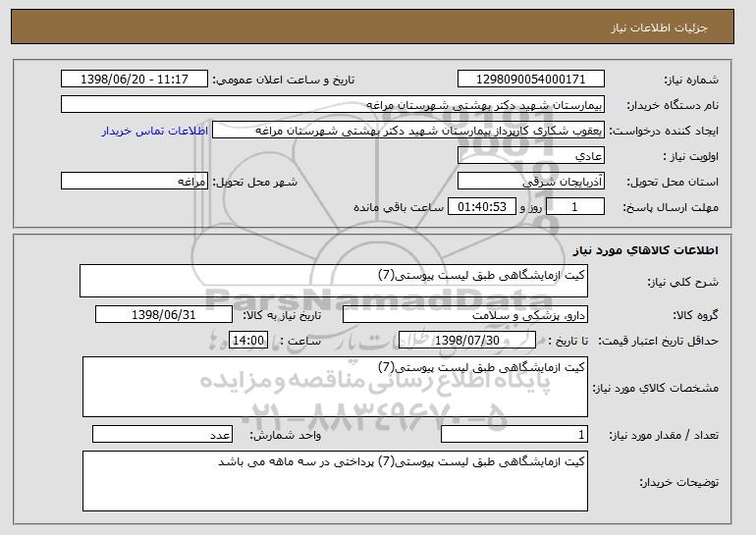Screen dimensions: 756x535
Task: Click the remaining time field 01:40:53
Action: tap(482, 207)
